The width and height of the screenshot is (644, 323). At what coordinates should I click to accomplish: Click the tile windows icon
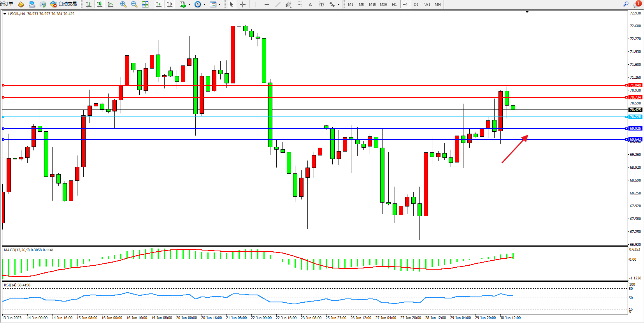click(145, 4)
